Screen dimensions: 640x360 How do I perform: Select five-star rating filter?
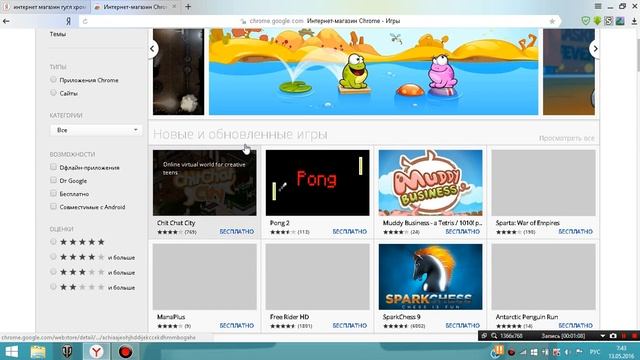[53, 242]
